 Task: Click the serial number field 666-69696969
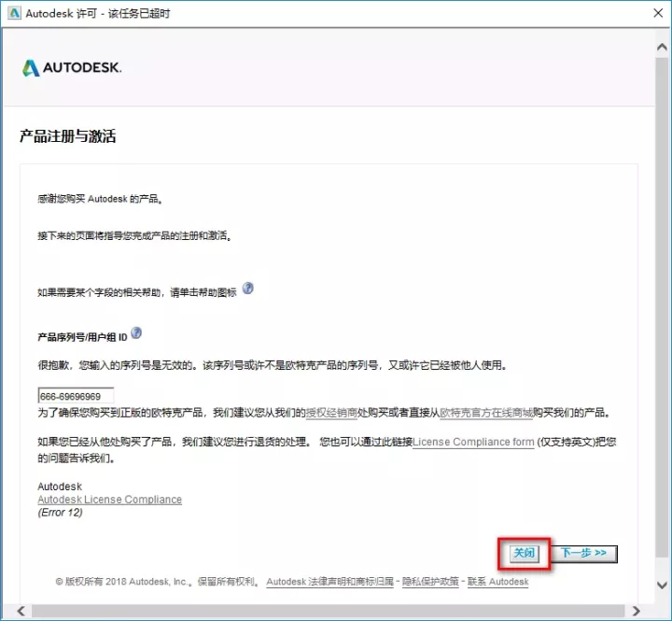coord(76,396)
